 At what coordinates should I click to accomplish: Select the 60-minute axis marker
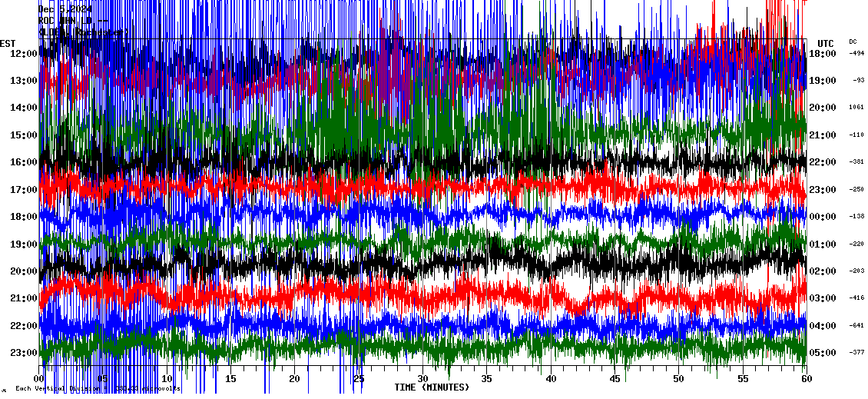(806, 379)
